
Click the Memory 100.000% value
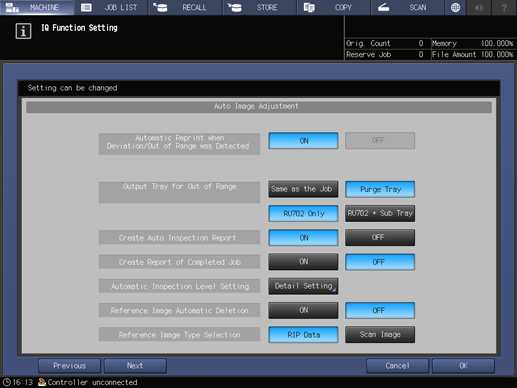point(497,43)
